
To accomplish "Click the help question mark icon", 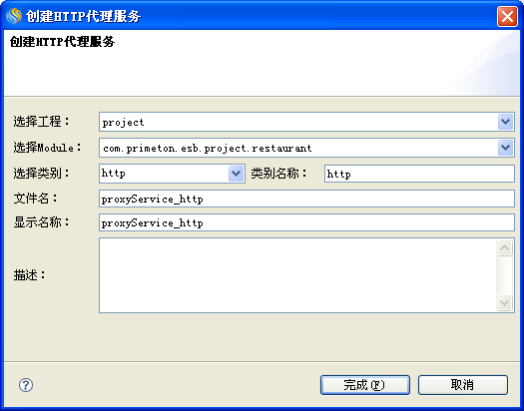I will tap(26, 385).
